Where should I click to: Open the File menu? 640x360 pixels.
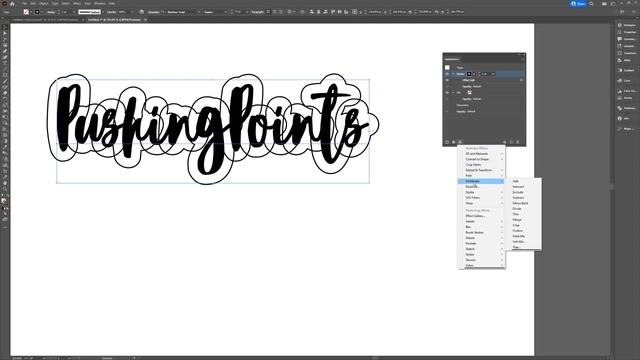tap(24, 4)
